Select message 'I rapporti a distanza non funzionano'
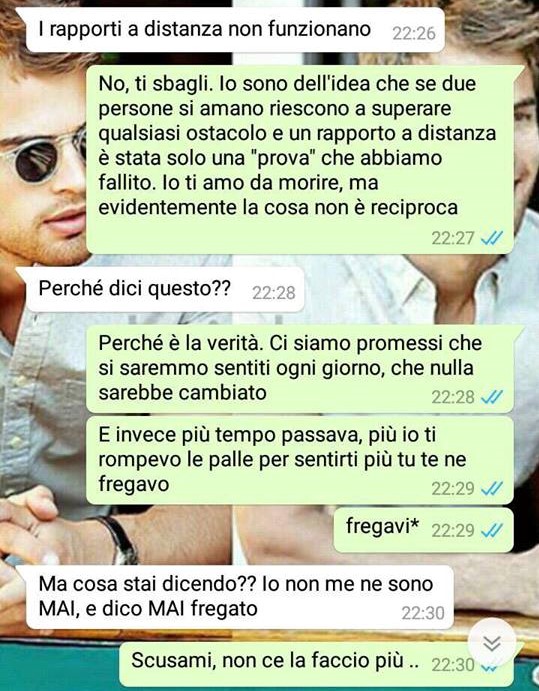This screenshot has height=691, width=539. [235, 30]
